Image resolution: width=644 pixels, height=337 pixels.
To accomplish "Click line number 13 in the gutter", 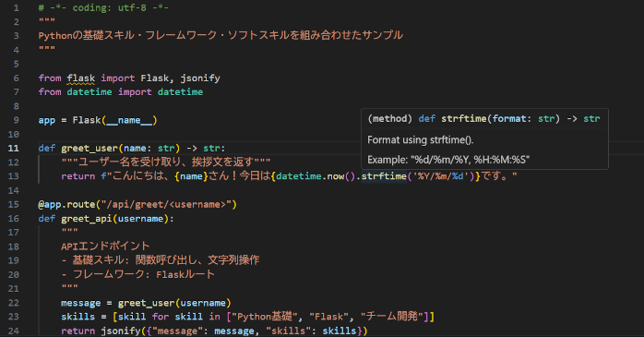I will coord(14,176).
